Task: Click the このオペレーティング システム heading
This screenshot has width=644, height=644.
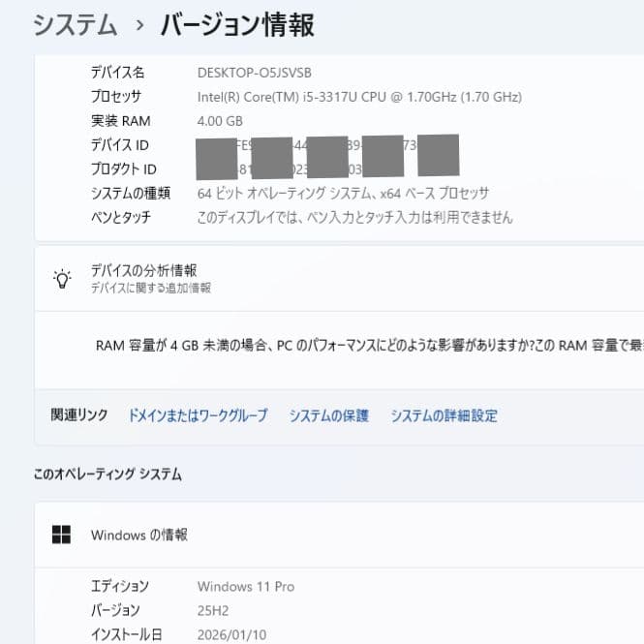Action: pyautogui.click(x=107, y=475)
